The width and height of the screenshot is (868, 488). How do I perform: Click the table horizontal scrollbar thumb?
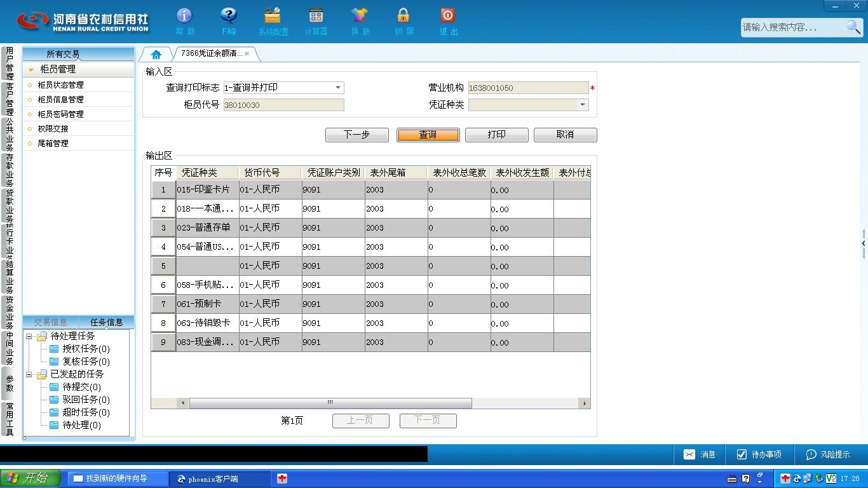pyautogui.click(x=330, y=403)
